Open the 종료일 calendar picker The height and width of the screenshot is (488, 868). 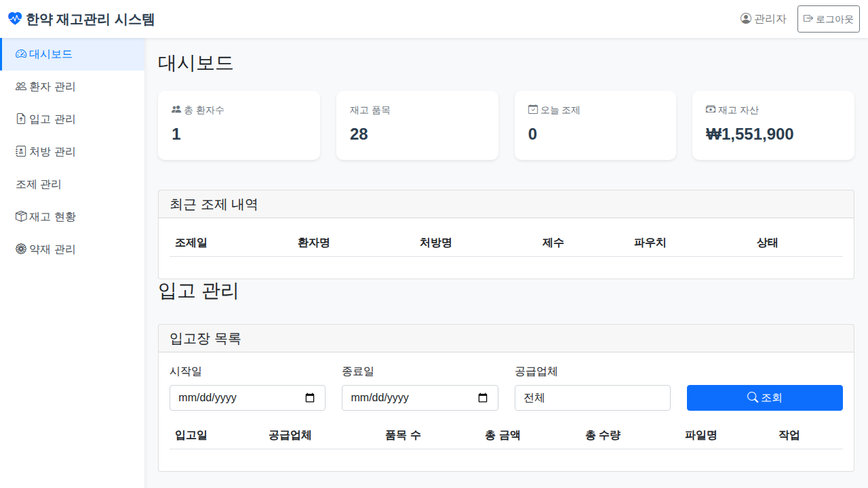(x=483, y=398)
